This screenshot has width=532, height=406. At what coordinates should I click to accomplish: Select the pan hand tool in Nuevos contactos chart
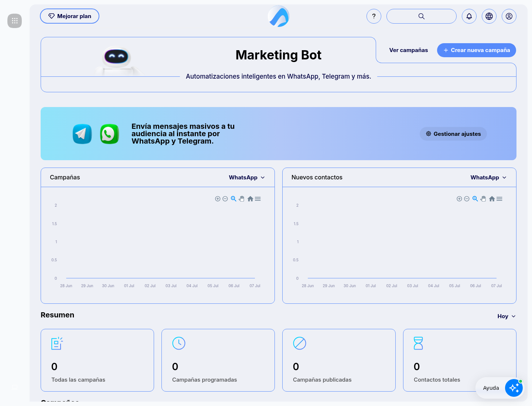[x=483, y=199]
